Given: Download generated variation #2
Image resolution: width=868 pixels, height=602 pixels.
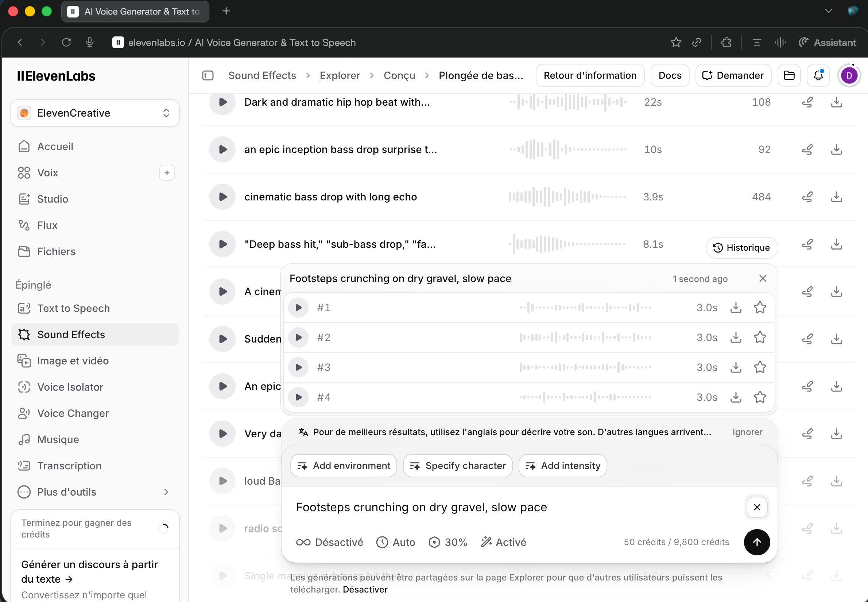Looking at the screenshot, I should point(736,337).
